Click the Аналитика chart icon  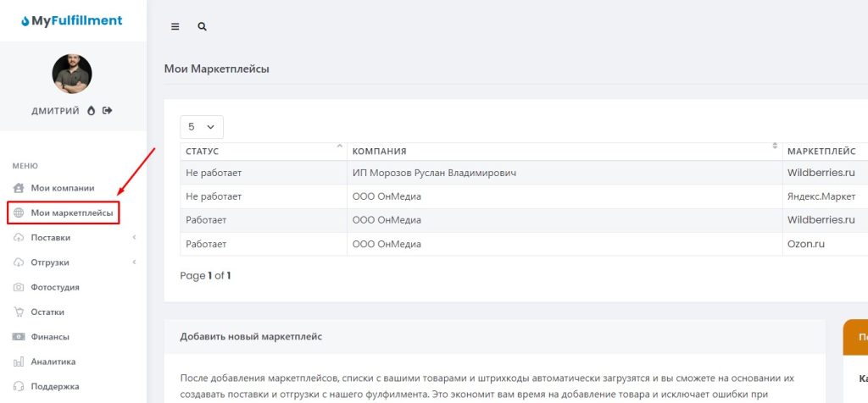19,362
